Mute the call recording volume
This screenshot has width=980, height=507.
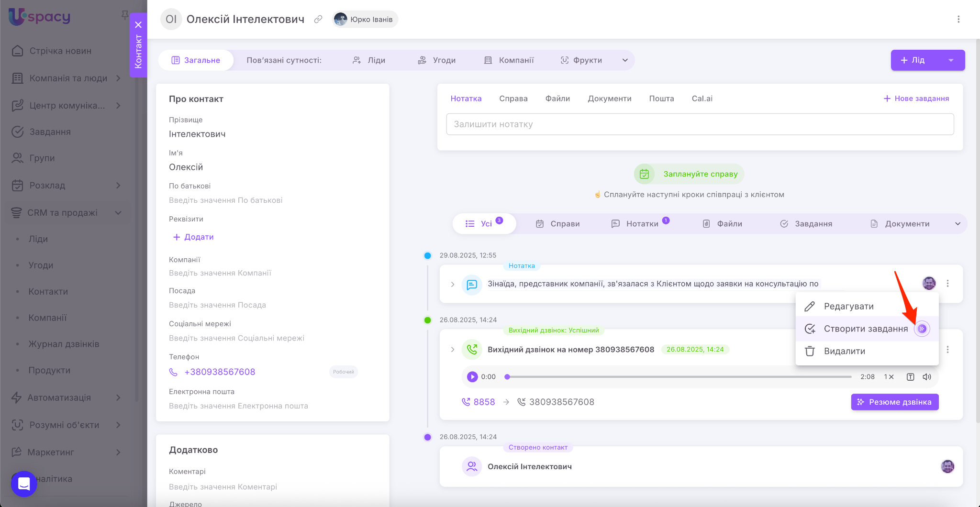(x=927, y=377)
